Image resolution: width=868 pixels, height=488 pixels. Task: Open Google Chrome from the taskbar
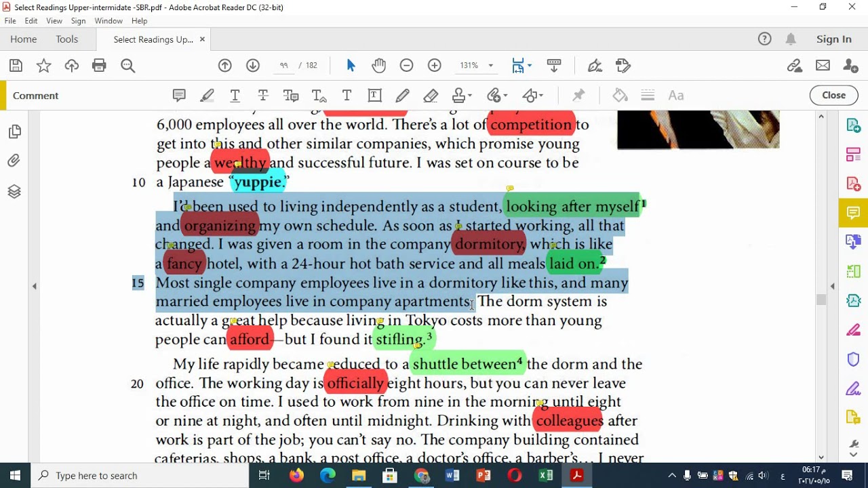[x=421, y=476]
